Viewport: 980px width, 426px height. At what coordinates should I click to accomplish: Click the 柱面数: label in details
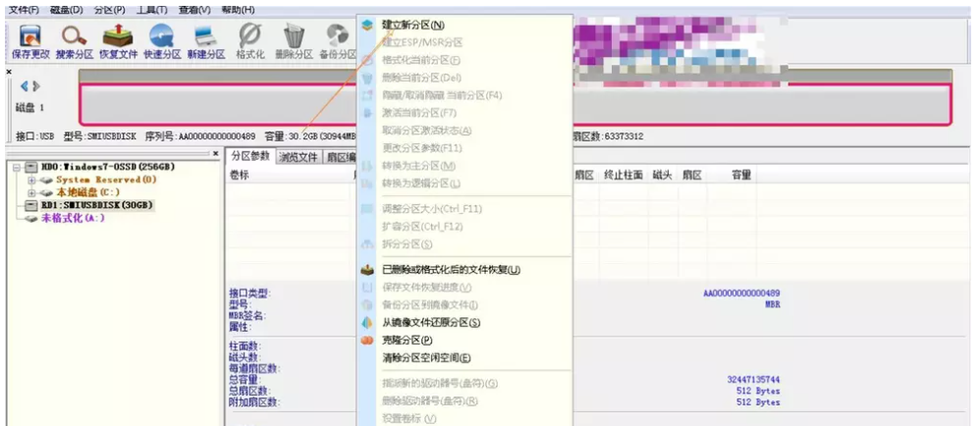click(245, 346)
